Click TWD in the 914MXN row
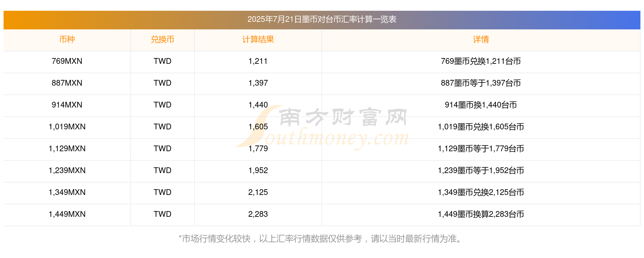644x258 pixels. click(x=162, y=105)
